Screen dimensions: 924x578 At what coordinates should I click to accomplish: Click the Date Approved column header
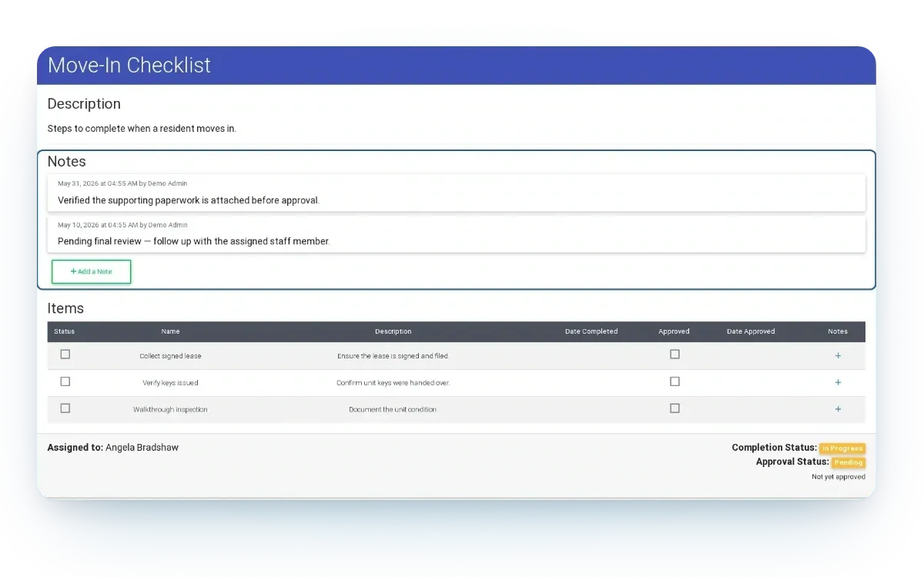point(751,331)
